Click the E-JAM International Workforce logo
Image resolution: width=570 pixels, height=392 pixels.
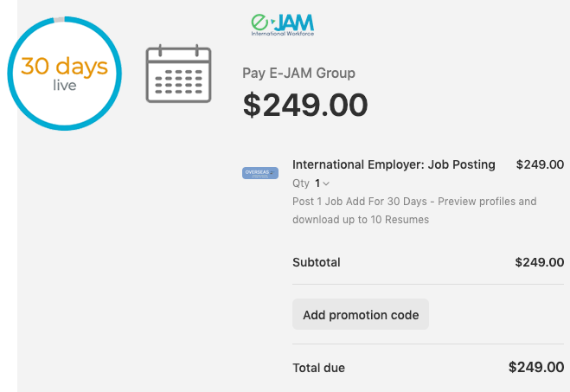pos(283,25)
